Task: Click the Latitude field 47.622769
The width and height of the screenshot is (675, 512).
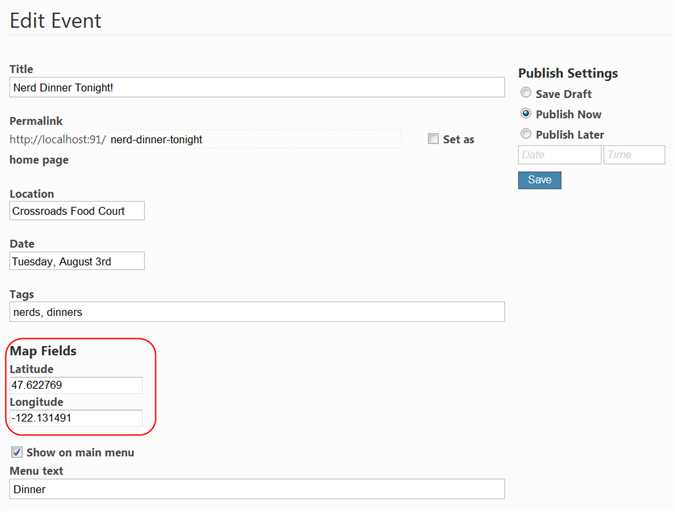Action: coord(76,385)
